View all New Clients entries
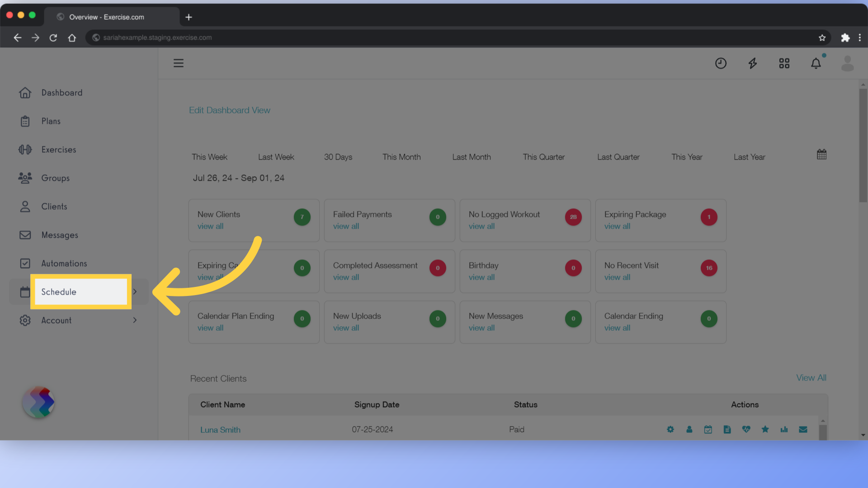868x488 pixels. 210,226
